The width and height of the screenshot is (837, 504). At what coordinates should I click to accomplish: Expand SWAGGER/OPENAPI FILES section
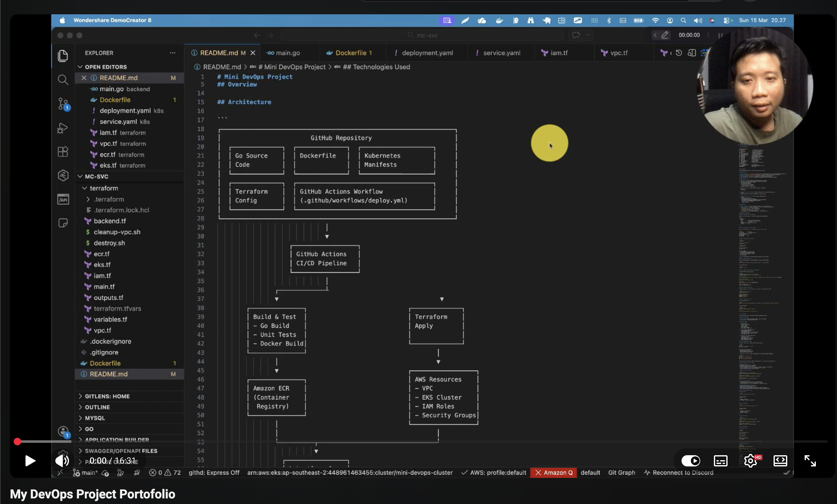(129, 451)
